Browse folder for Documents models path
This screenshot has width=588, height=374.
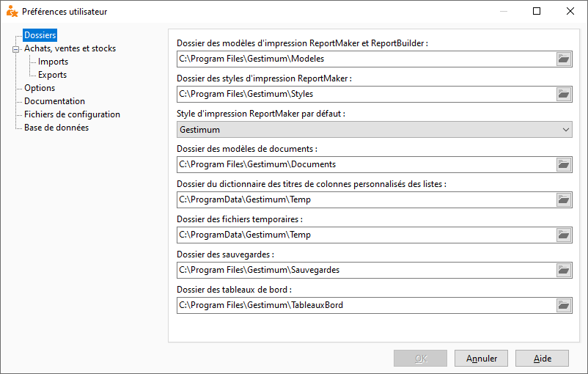[x=563, y=165]
